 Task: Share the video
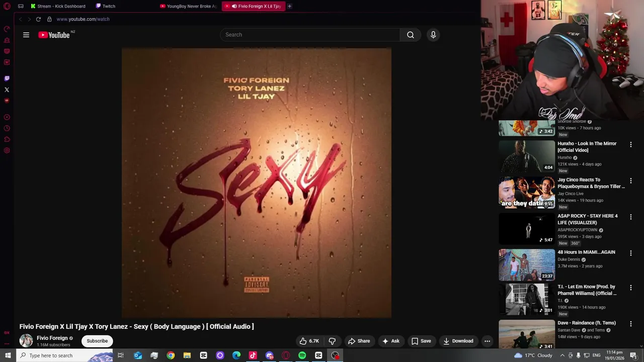359,341
